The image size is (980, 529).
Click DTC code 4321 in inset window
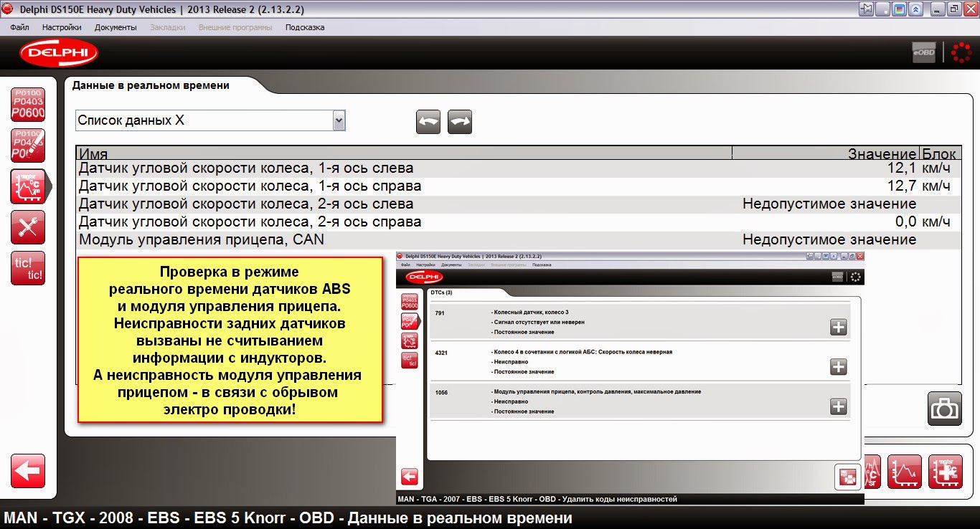click(x=442, y=352)
